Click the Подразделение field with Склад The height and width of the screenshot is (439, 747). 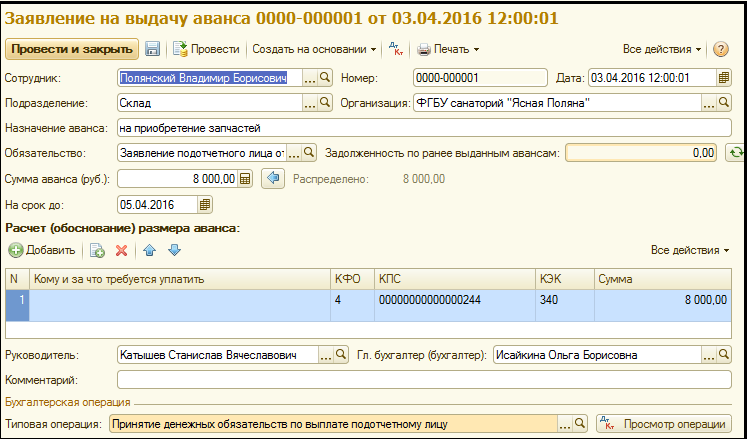pos(210,102)
